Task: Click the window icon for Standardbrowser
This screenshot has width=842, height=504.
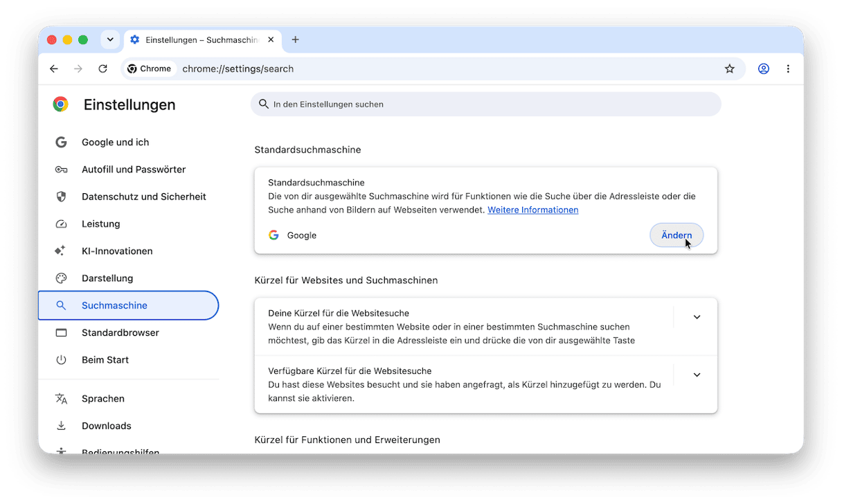Action: [61, 332]
